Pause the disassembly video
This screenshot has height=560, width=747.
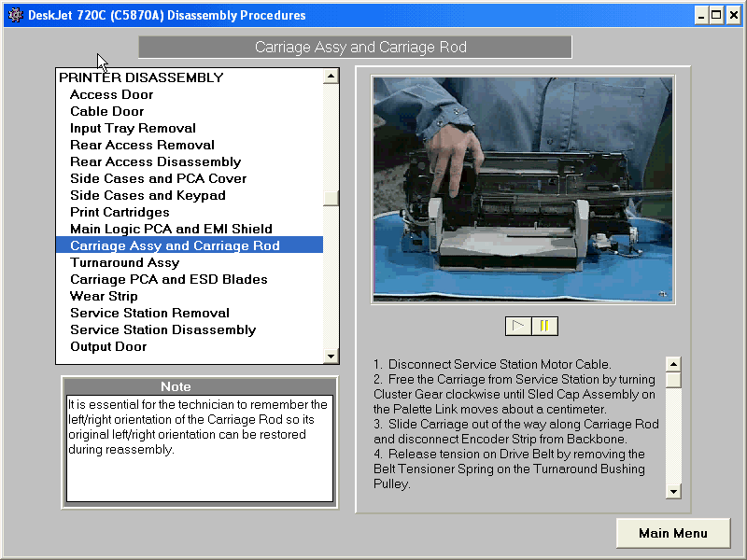[544, 326]
